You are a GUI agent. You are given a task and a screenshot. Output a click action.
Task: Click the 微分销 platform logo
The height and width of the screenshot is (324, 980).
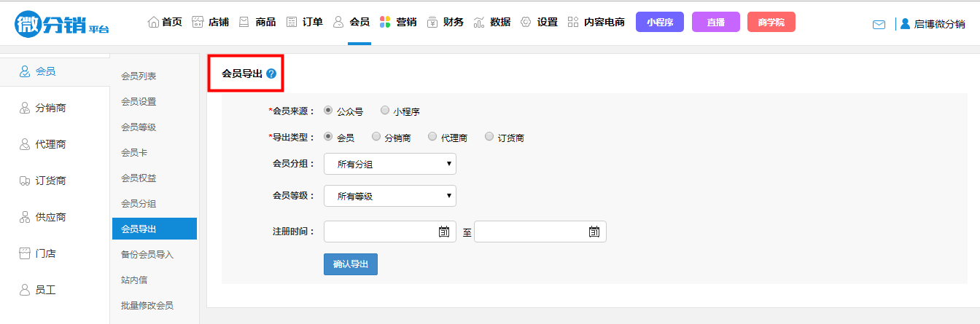62,23
